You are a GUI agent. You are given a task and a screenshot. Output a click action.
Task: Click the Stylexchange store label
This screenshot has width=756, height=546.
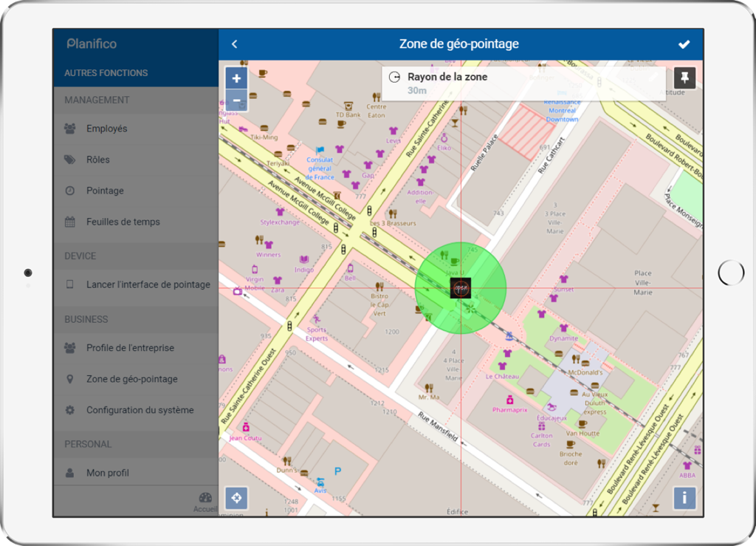point(280,222)
